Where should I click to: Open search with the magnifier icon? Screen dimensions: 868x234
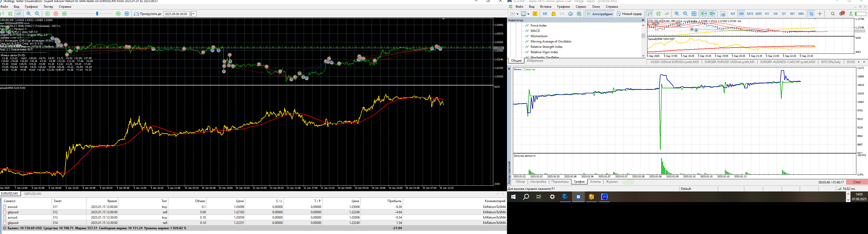833,14
